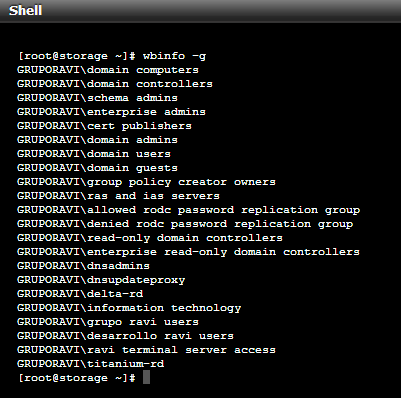Click ravi terminal server access line

[x=146, y=350]
